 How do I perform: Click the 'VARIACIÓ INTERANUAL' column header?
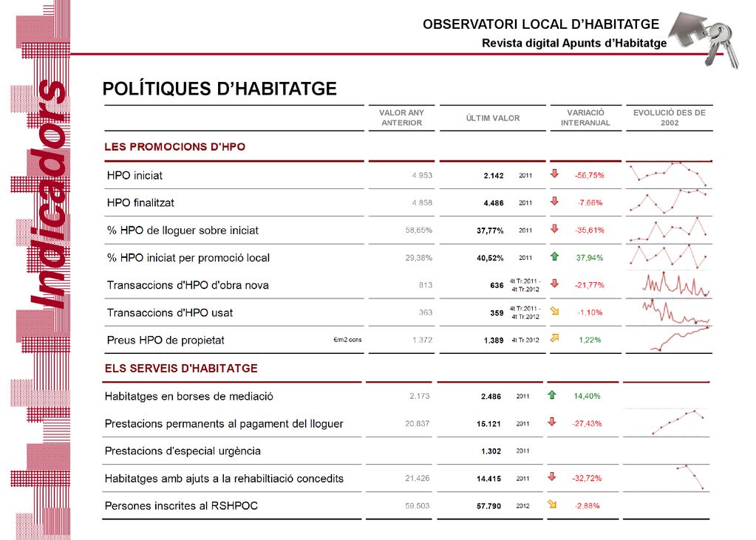pos(585,117)
